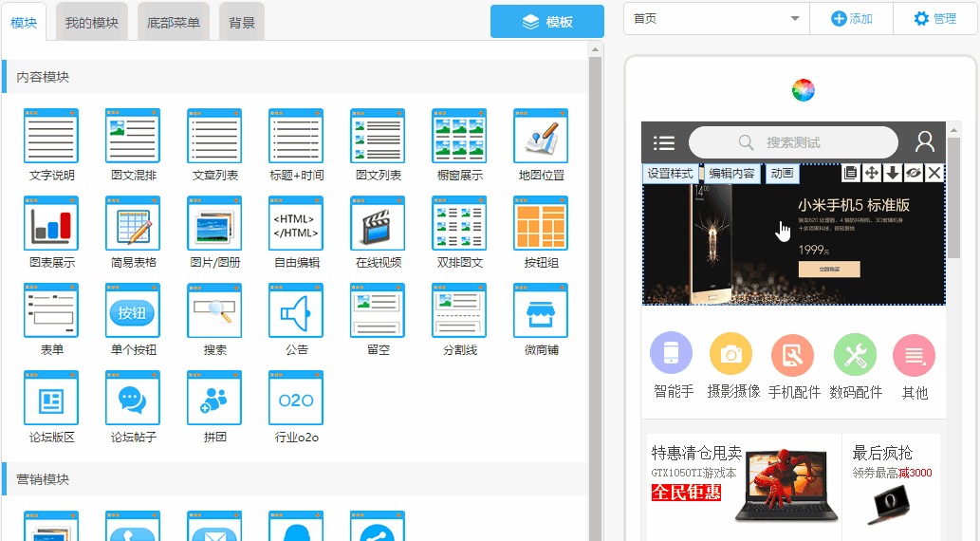
Task: Select the 简易表格 table module icon
Action: pos(133,223)
